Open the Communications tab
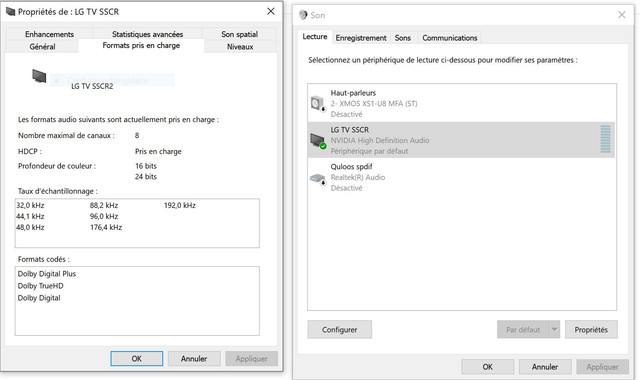 tap(449, 38)
